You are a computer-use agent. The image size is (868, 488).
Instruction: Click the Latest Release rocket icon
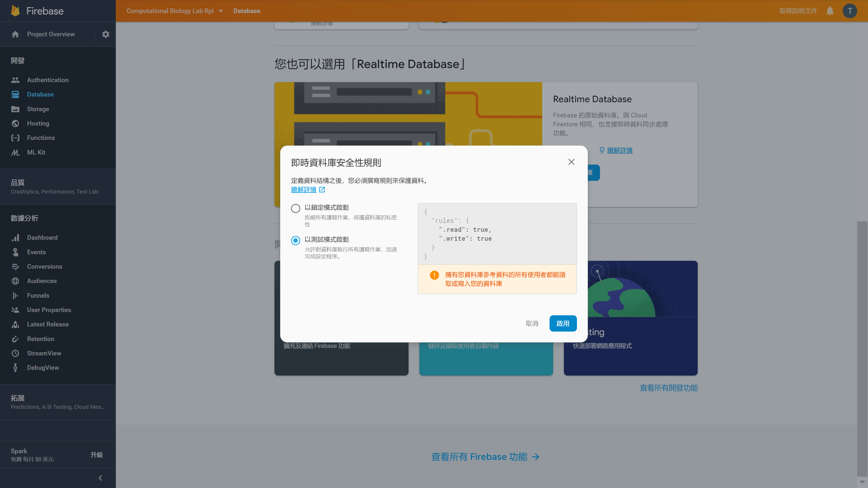(15, 325)
